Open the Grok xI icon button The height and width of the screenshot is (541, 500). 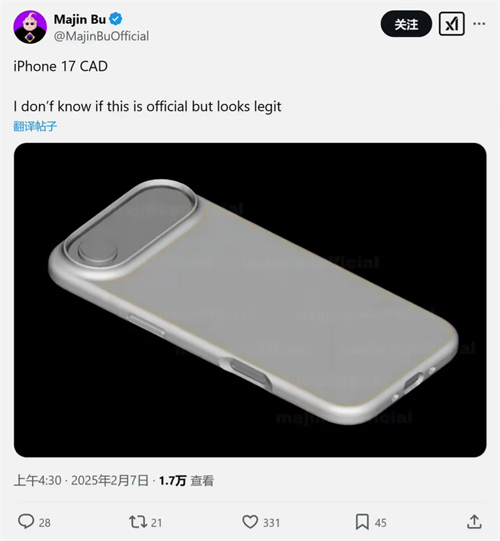[x=452, y=24]
